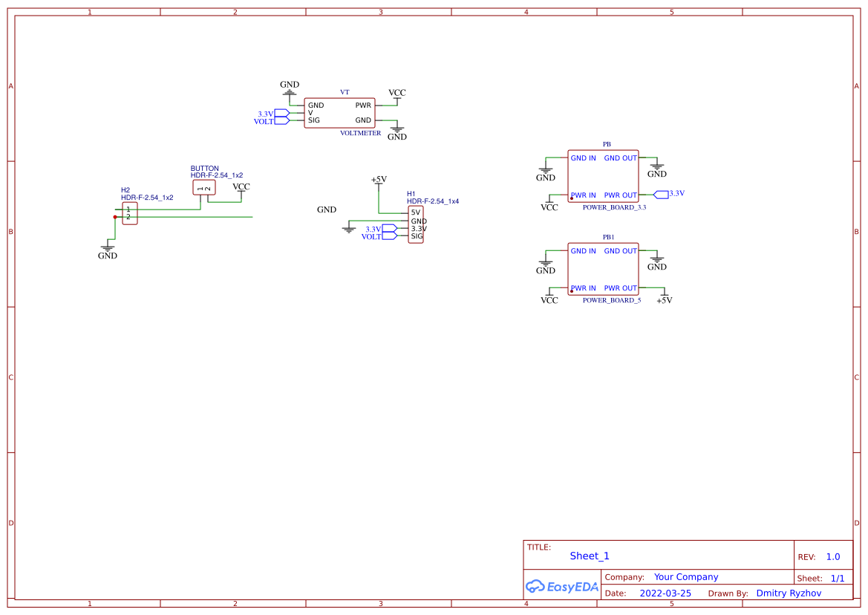Click the date 2022-03-25

666,593
